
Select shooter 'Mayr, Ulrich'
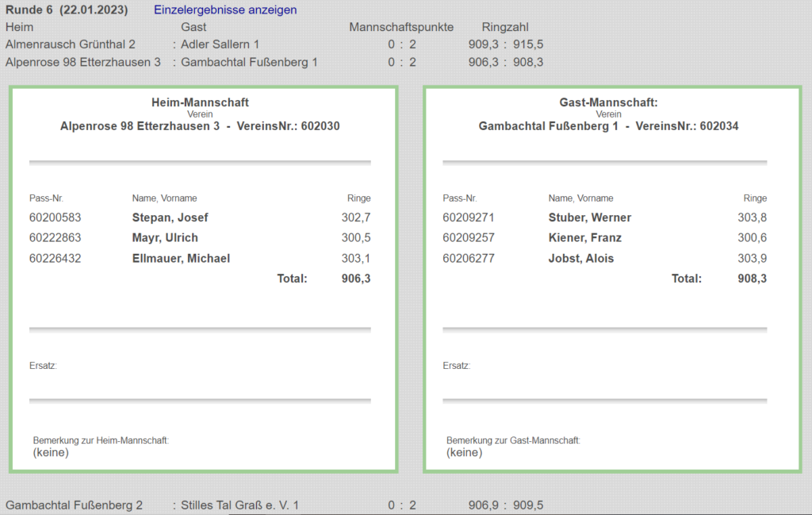point(165,238)
